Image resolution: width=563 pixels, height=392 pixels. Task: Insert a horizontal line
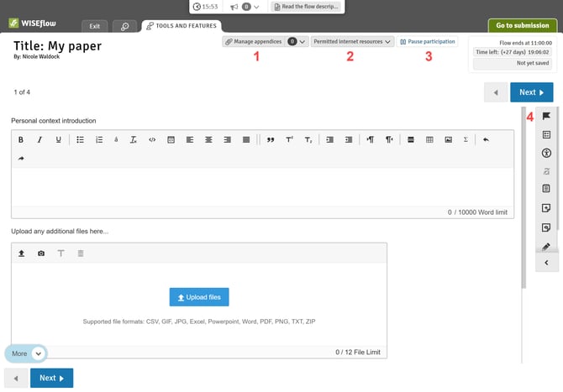411,140
